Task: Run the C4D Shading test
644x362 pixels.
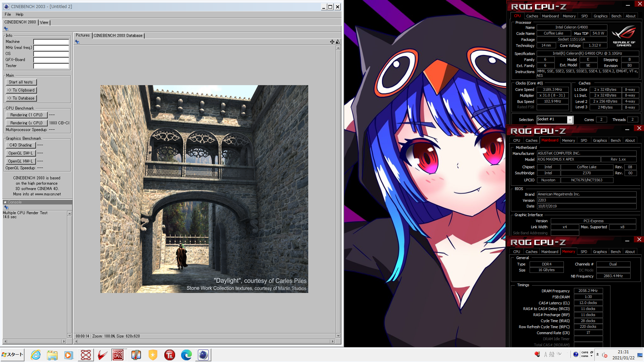Action: coord(20,145)
